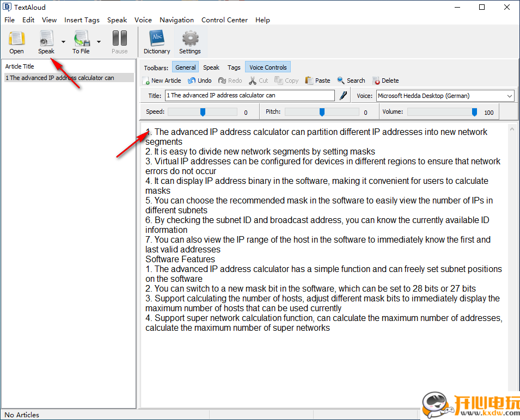Open the View menu

[x=49, y=20]
